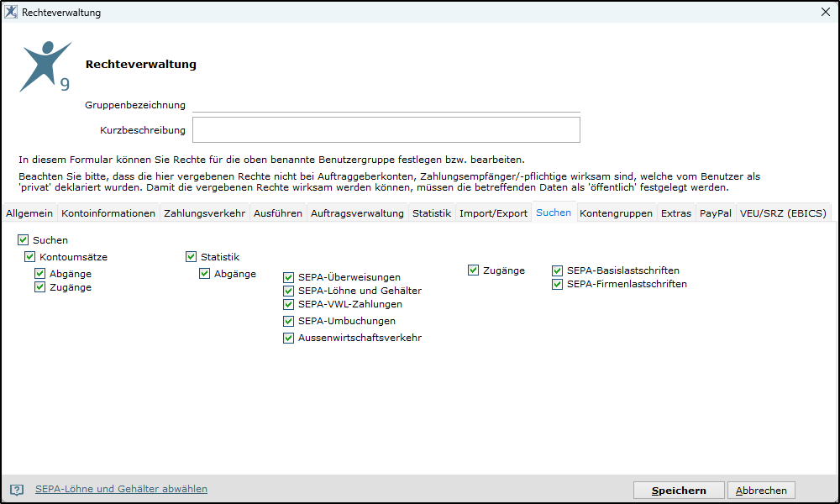
Task: Click the help icon in the status bar
Action: [17, 490]
